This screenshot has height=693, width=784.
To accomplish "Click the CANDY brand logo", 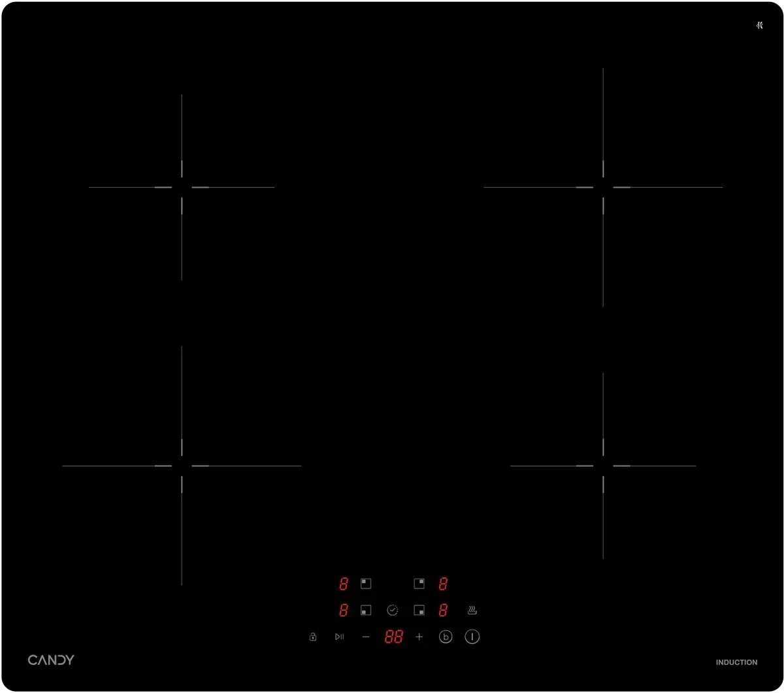I will click(51, 660).
